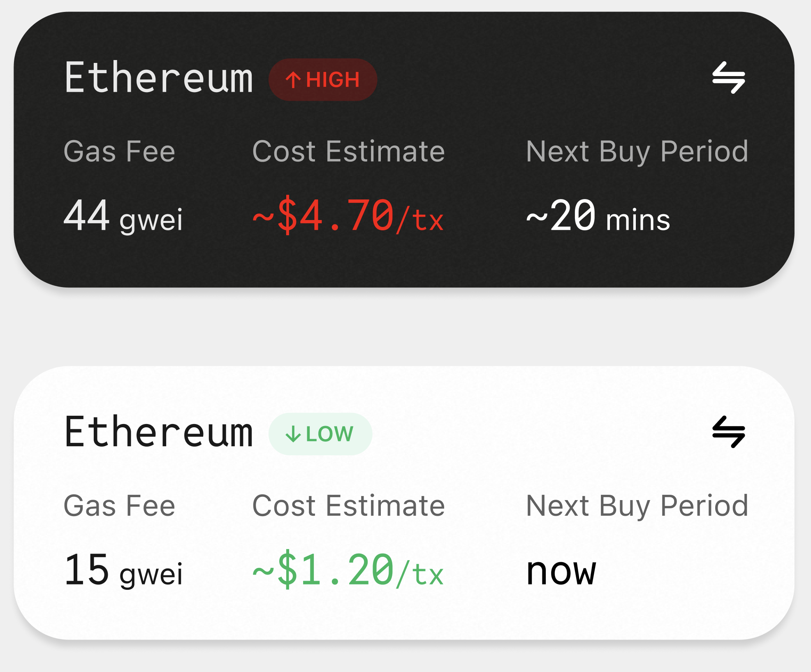Click Gas Fee label on light card

click(x=119, y=506)
